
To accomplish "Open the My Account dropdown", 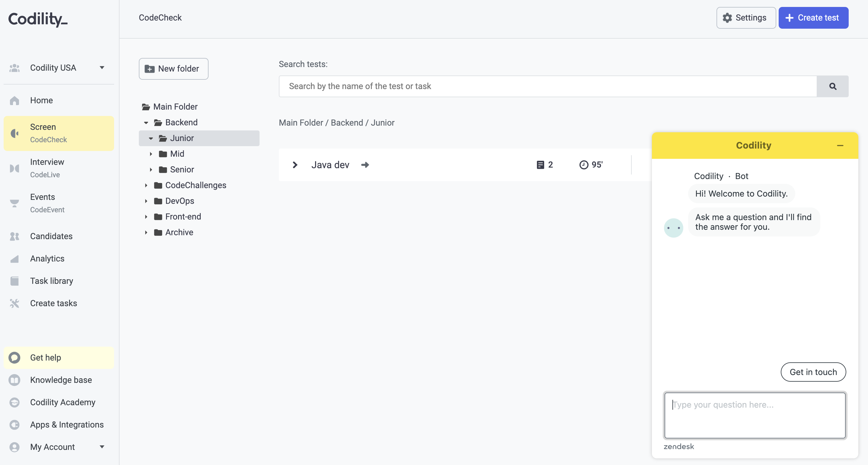I will (102, 447).
